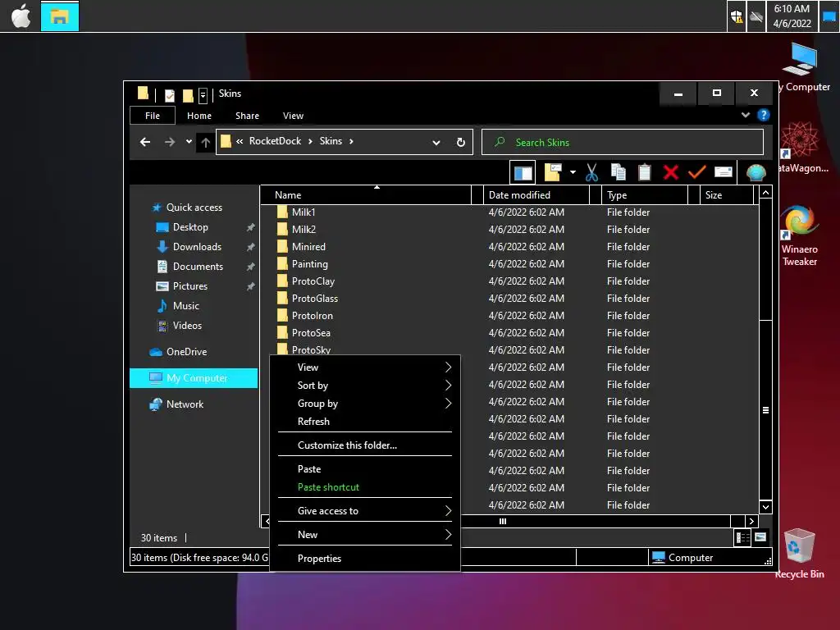This screenshot has width=840, height=630.
Task: Open the View ribbon tab
Action: point(293,116)
